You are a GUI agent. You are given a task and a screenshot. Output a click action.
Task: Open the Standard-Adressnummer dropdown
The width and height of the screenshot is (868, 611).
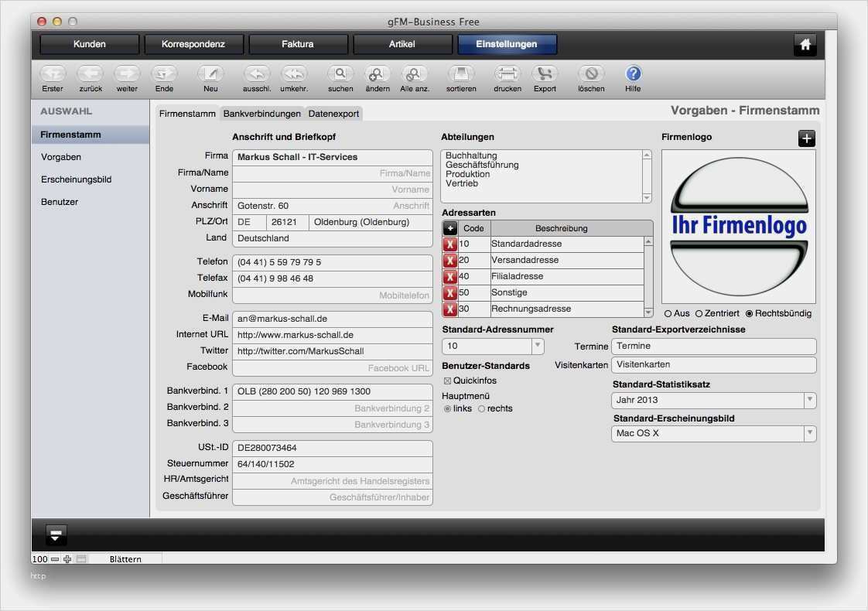(537, 346)
